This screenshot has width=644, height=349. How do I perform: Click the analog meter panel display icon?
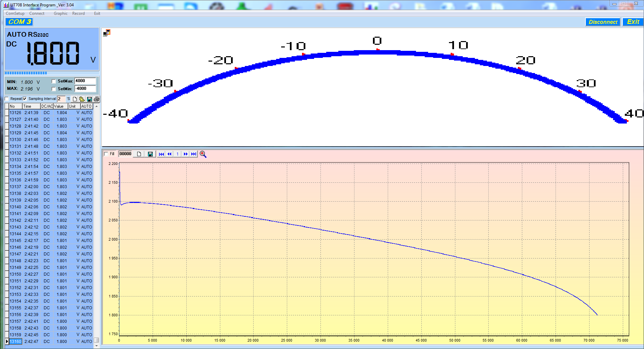(107, 33)
